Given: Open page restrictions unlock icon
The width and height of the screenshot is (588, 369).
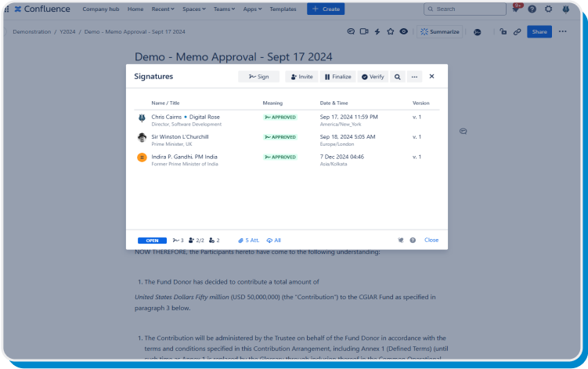Looking at the screenshot, I should point(503,31).
